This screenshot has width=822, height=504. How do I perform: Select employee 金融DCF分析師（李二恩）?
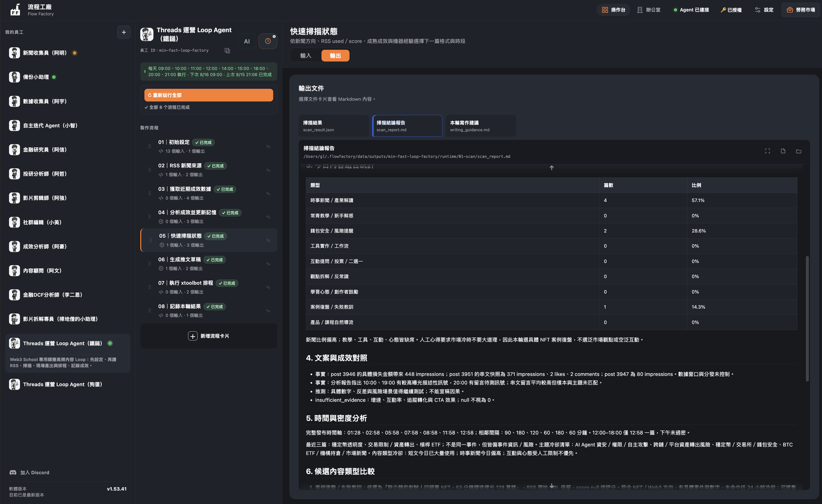[68, 294]
